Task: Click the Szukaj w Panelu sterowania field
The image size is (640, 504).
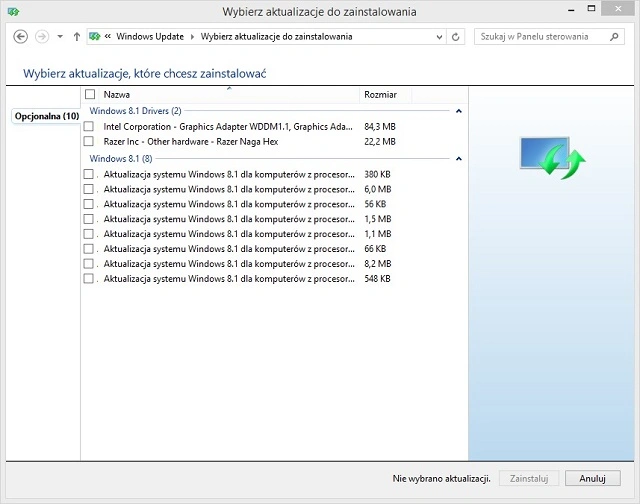Action: point(540,36)
